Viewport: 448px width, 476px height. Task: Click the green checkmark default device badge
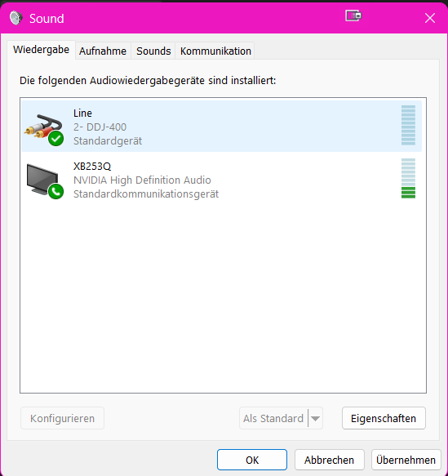click(55, 139)
